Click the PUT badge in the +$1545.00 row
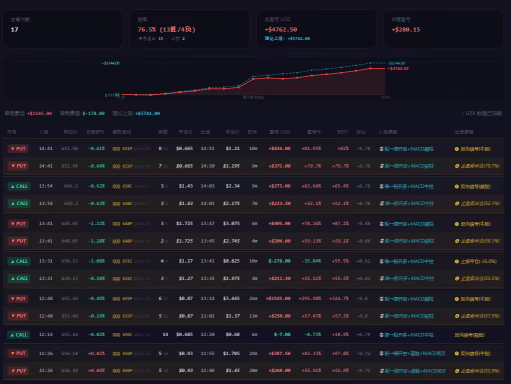 (x=18, y=299)
